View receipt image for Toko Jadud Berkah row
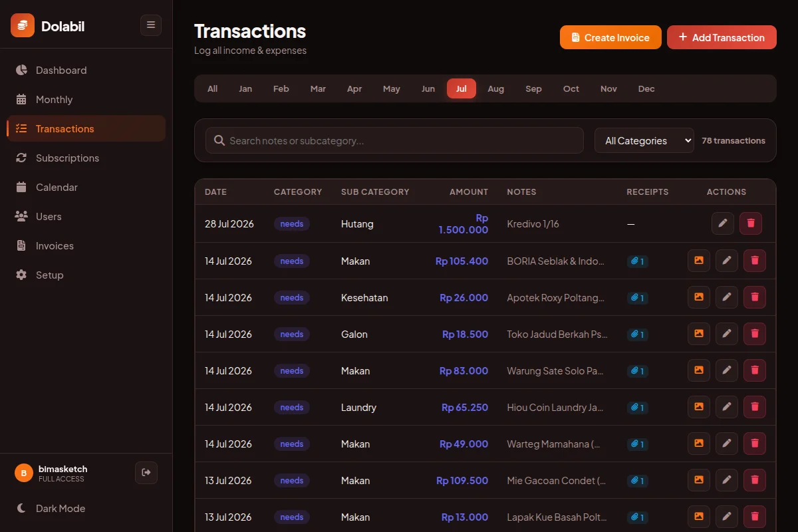798x532 pixels. (x=699, y=334)
